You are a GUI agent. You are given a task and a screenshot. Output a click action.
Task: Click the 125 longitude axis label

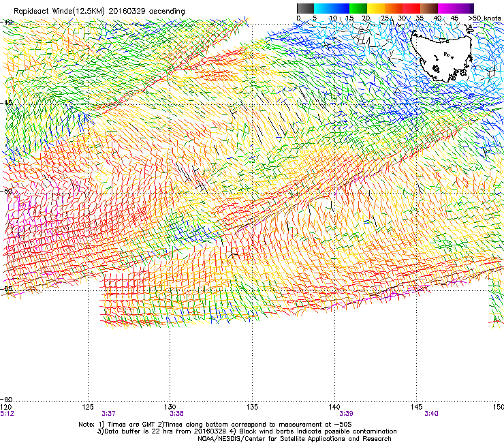pos(88,407)
